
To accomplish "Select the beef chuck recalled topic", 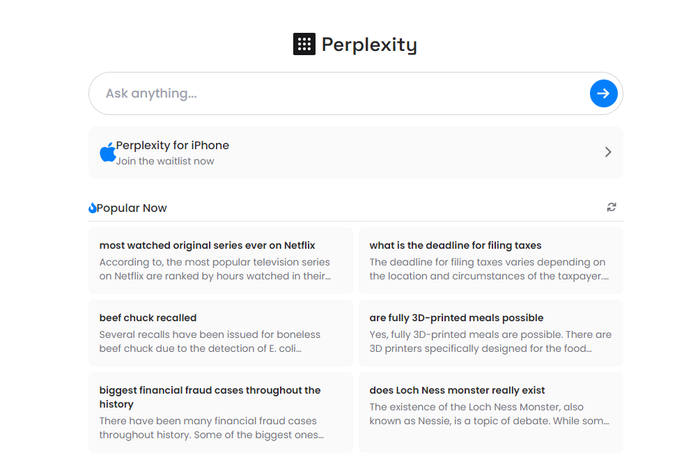I will (x=148, y=317).
